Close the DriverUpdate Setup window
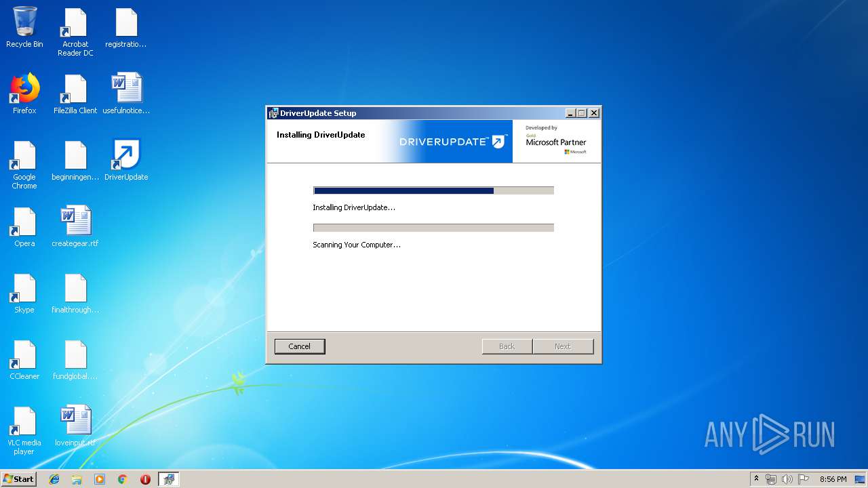Image resolution: width=868 pixels, height=488 pixels. pos(593,113)
